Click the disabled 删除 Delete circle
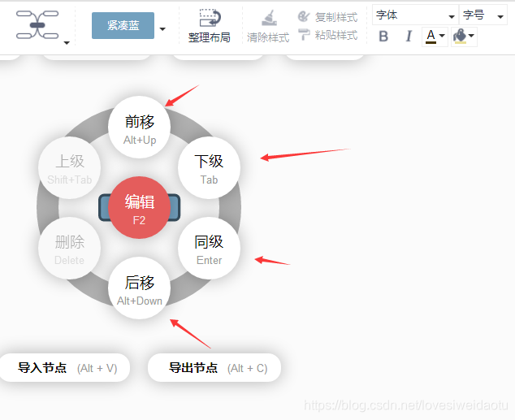Viewport: 515px width, 420px height. coord(69,248)
